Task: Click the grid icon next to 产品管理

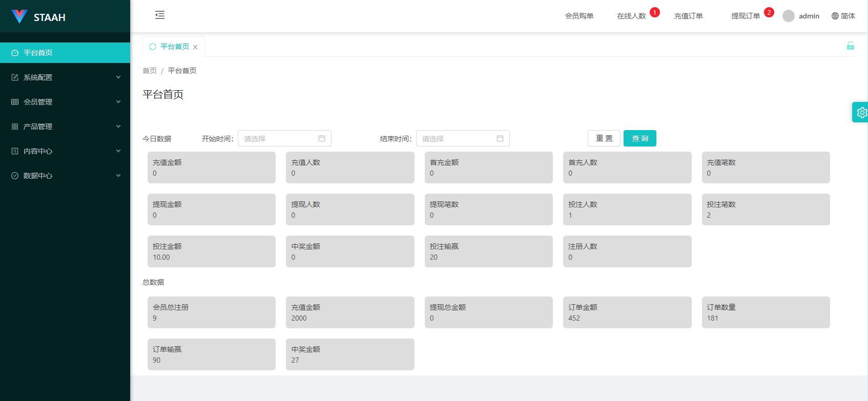Action: click(x=15, y=126)
